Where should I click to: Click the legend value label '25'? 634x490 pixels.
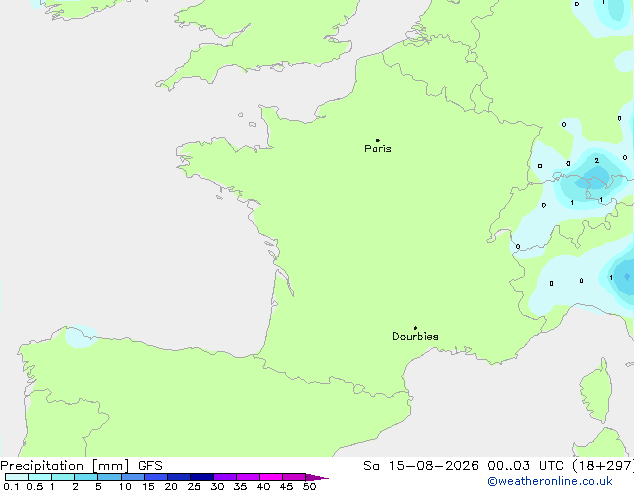194,486
